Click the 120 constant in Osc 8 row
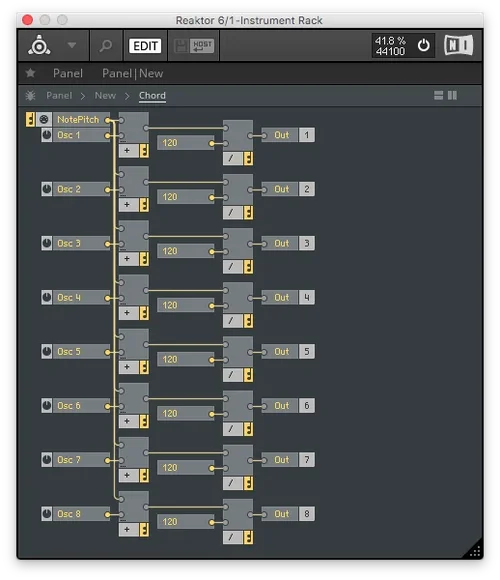 coord(186,522)
